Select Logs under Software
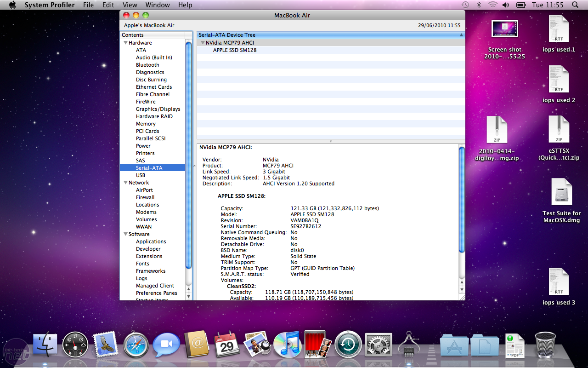Screen dimensions: 588x368 pos(141,278)
